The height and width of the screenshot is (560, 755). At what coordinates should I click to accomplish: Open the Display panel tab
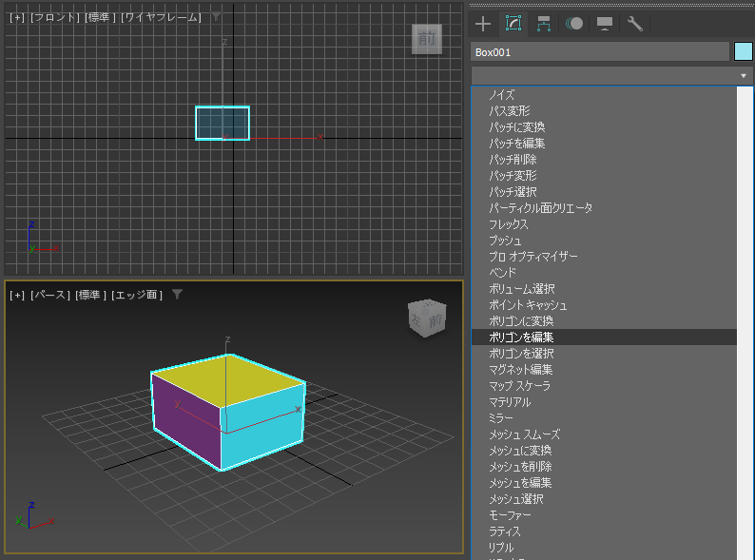point(605,24)
